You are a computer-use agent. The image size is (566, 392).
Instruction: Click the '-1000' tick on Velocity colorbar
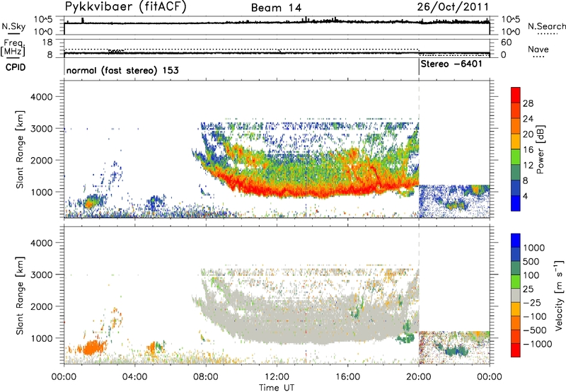point(537,344)
